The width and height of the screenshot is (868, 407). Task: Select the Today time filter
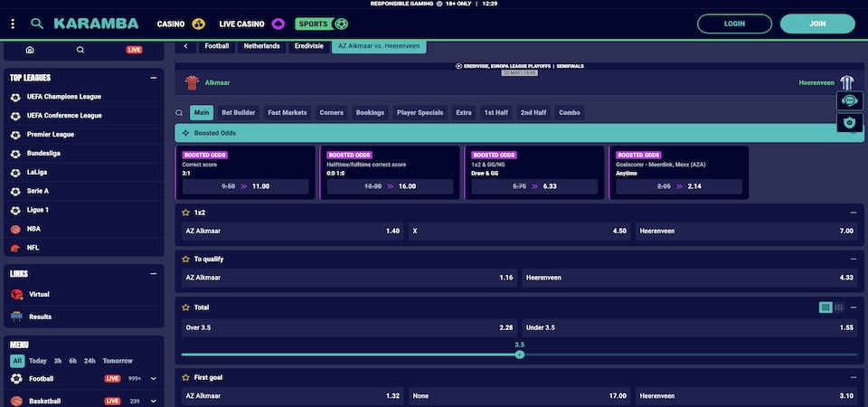38,361
